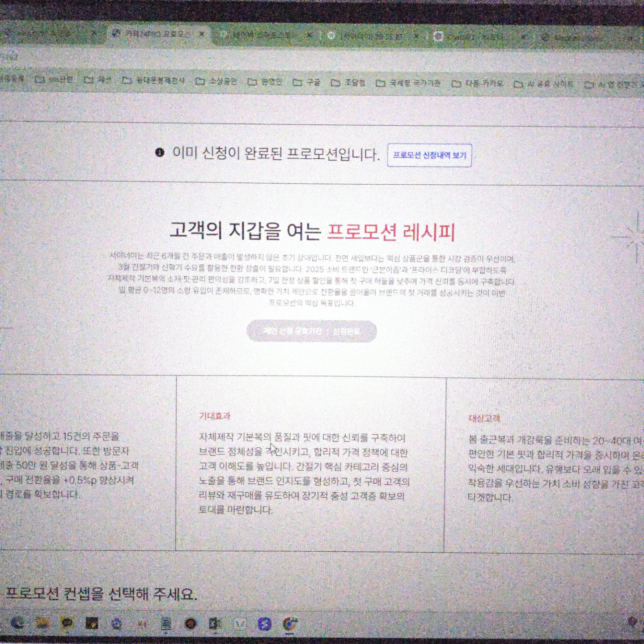Open the 소상공인 bookmark folder
The height and width of the screenshot is (644, 644).
coord(216,81)
